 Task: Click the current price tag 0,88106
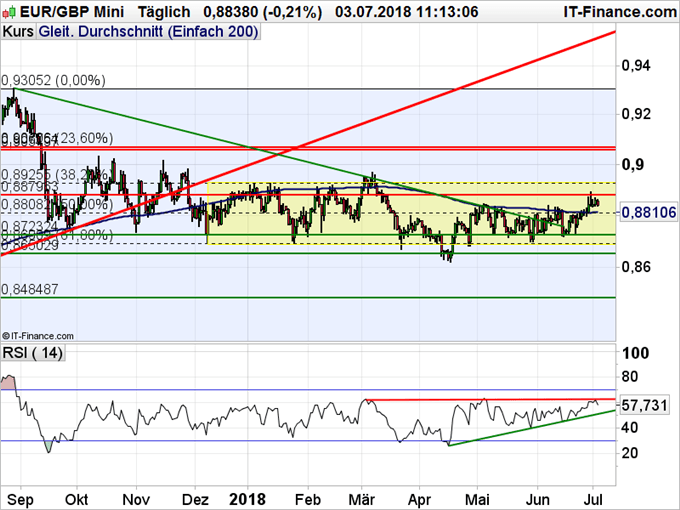point(649,212)
